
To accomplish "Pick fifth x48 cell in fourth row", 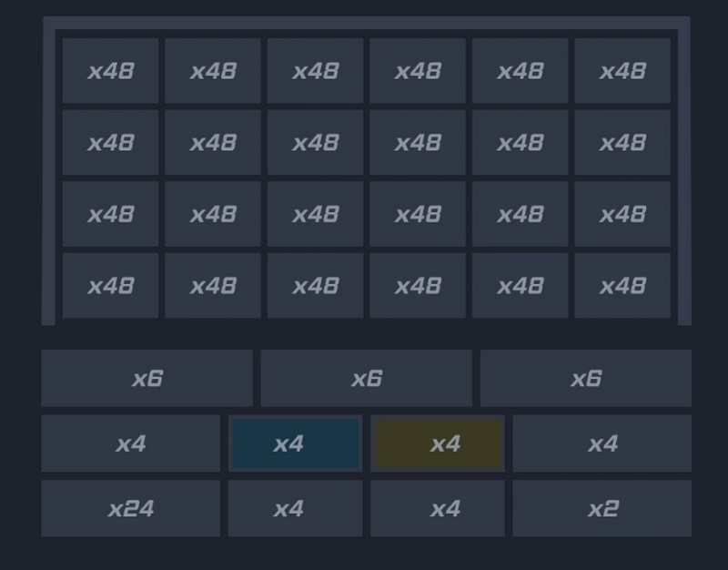I will point(520,285).
